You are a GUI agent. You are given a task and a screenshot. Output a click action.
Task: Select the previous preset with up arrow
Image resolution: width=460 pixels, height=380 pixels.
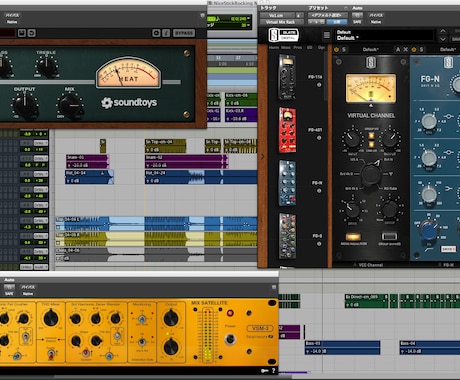point(443,31)
